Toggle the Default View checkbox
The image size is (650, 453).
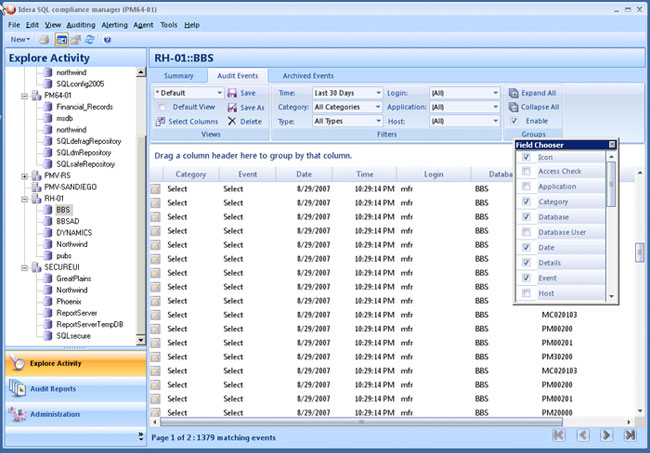click(162, 107)
